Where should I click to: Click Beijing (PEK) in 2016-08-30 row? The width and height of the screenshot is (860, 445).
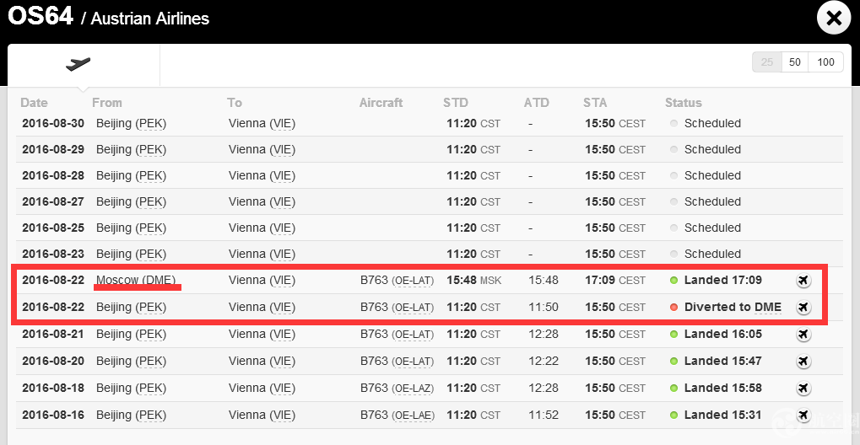131,123
